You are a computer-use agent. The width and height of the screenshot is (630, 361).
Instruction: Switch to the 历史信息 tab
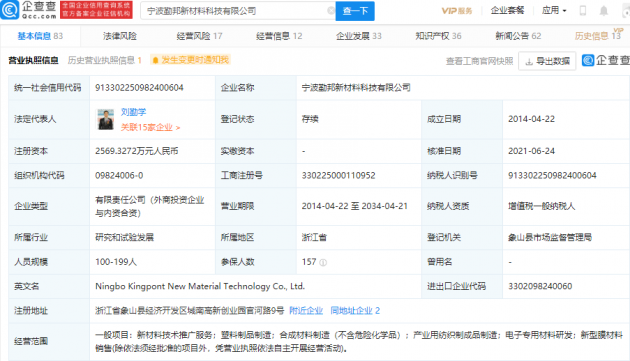(x=598, y=36)
